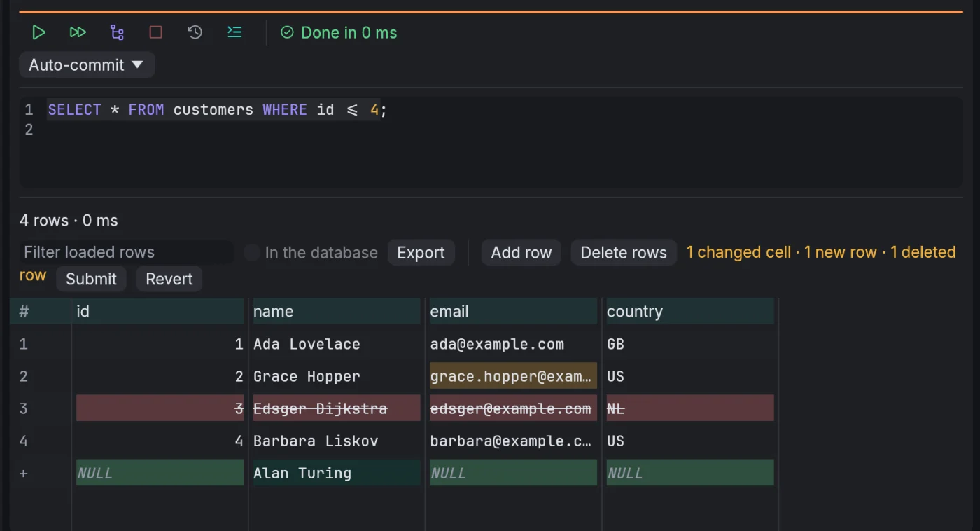Click the NULL email cell of new row
This screenshot has height=531, width=980.
(x=513, y=473)
